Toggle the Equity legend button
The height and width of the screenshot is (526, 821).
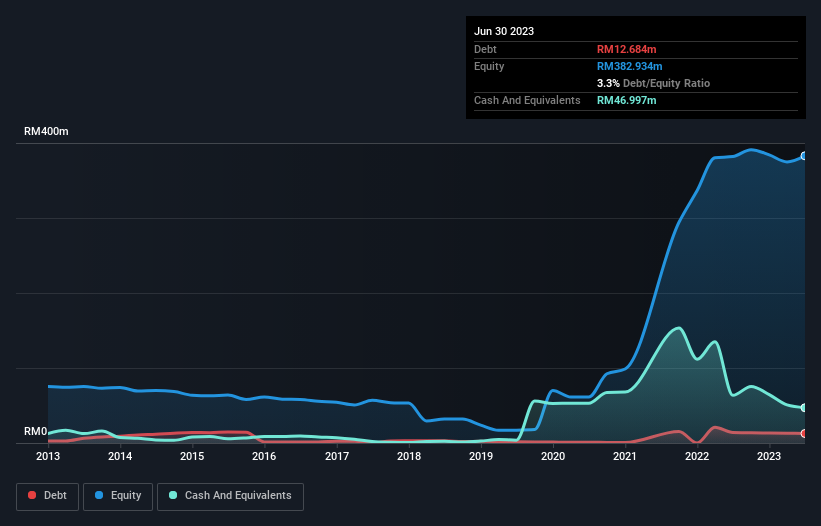[x=118, y=496]
